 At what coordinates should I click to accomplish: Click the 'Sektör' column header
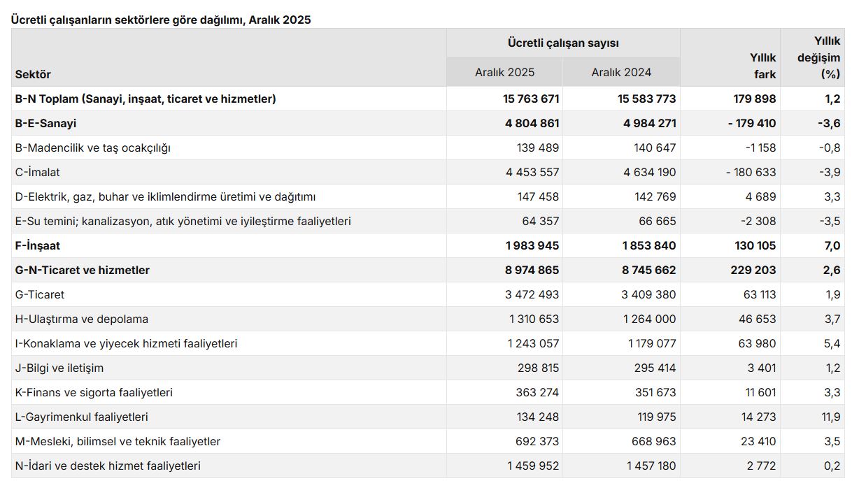pos(33,74)
